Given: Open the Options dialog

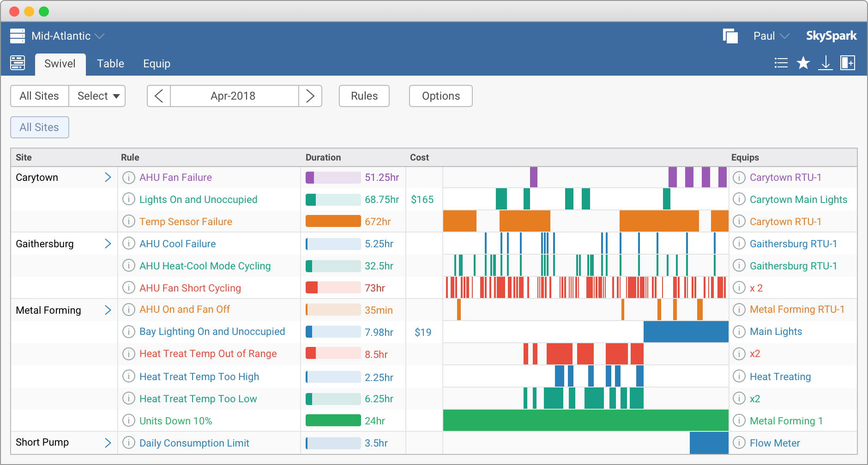Looking at the screenshot, I should (x=440, y=96).
